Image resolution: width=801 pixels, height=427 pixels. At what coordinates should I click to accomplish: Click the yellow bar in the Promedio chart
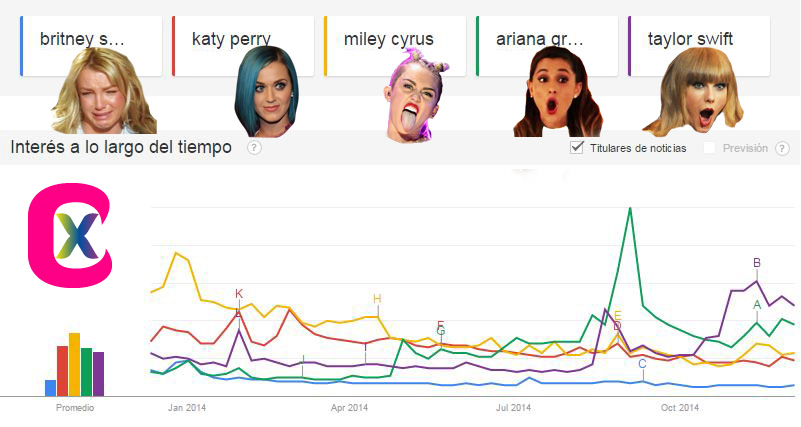pos(74,365)
